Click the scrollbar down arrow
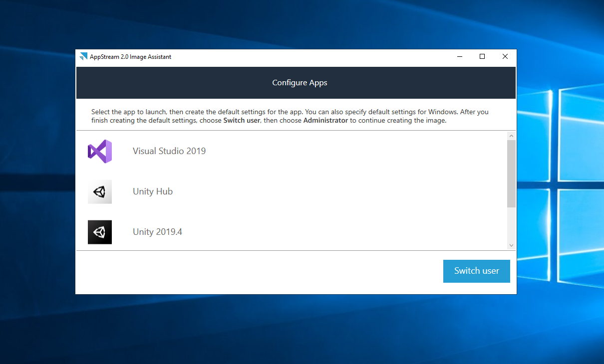 [511, 245]
